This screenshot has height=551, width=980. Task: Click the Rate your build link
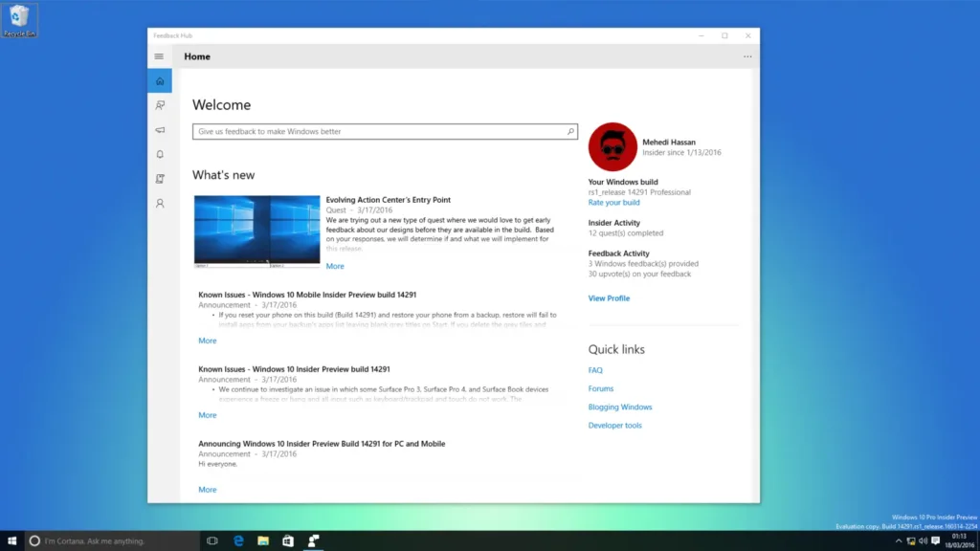[613, 203]
